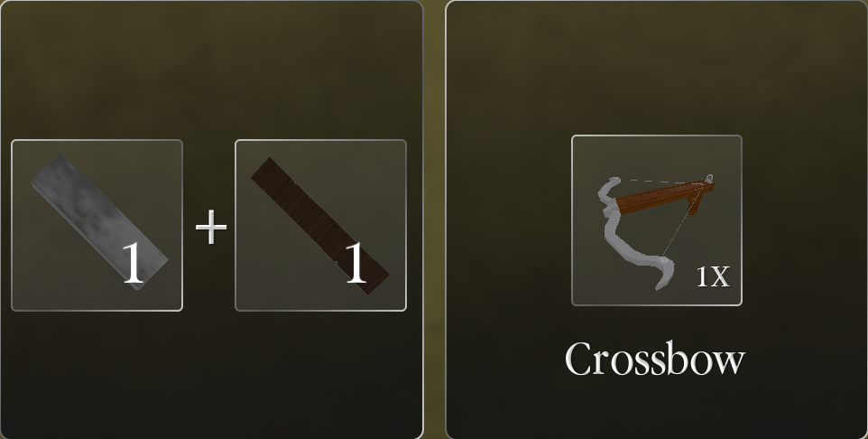Click the ingredients panel above the slots
The height and width of the screenshot is (439, 868).
tap(211, 70)
